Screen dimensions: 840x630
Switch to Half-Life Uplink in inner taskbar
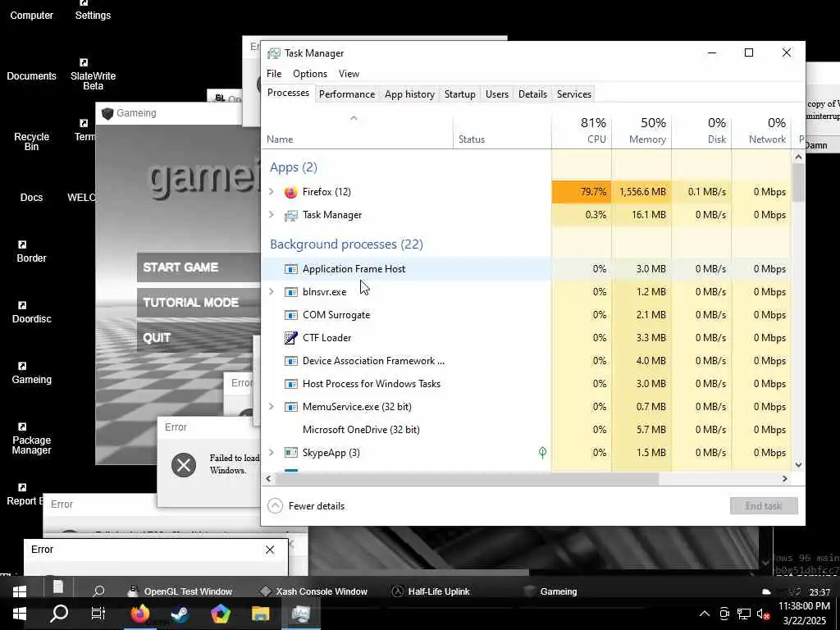431,591
